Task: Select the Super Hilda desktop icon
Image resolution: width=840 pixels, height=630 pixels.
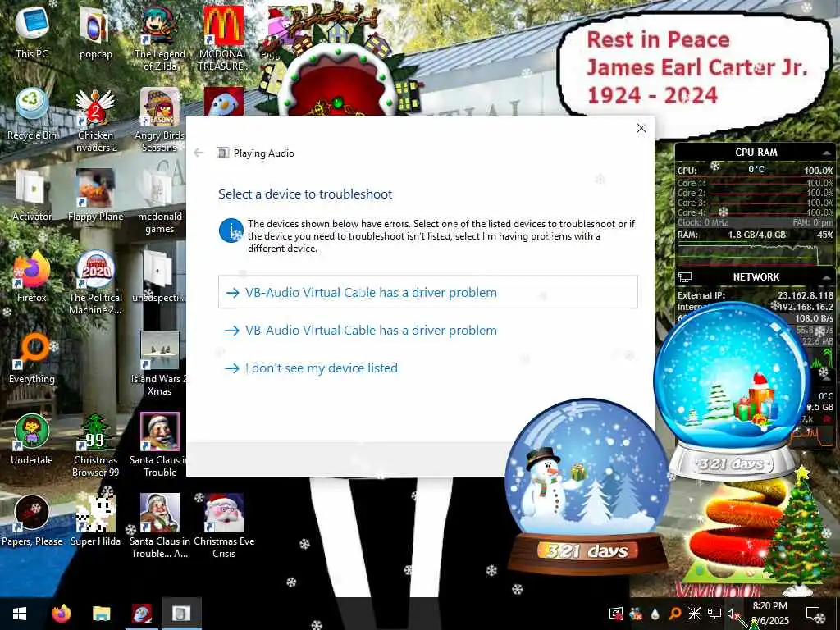Action: [95, 522]
